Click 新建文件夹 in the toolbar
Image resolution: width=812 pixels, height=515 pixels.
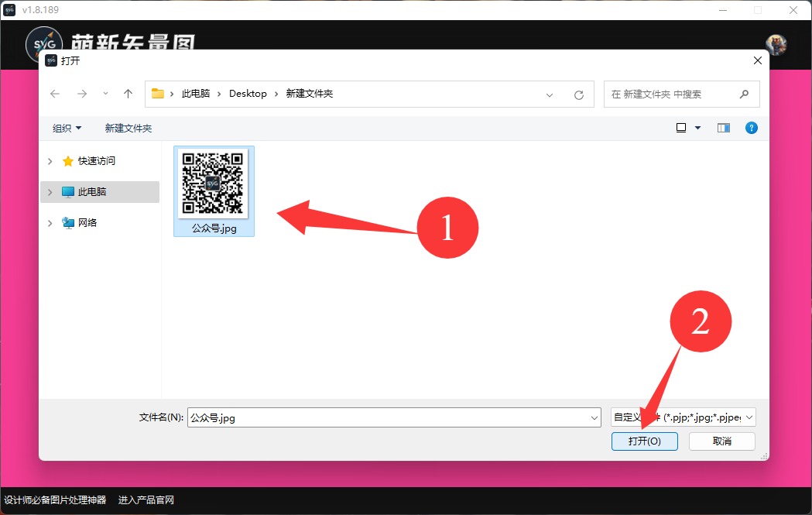tap(128, 128)
